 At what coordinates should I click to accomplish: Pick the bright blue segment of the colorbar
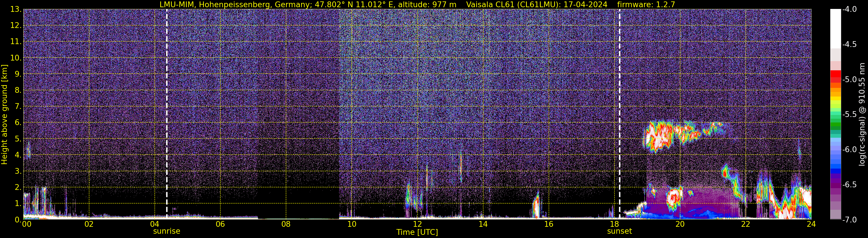pyautogui.click(x=835, y=166)
